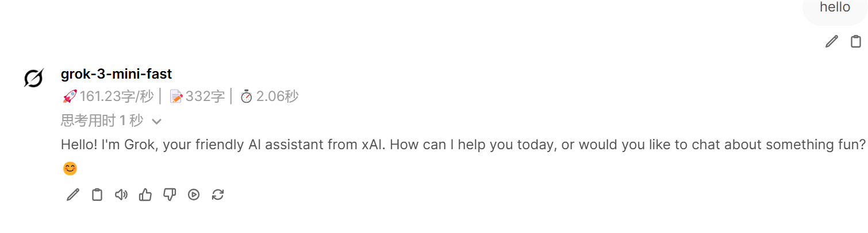Edit the user's "hello" message

831,41
